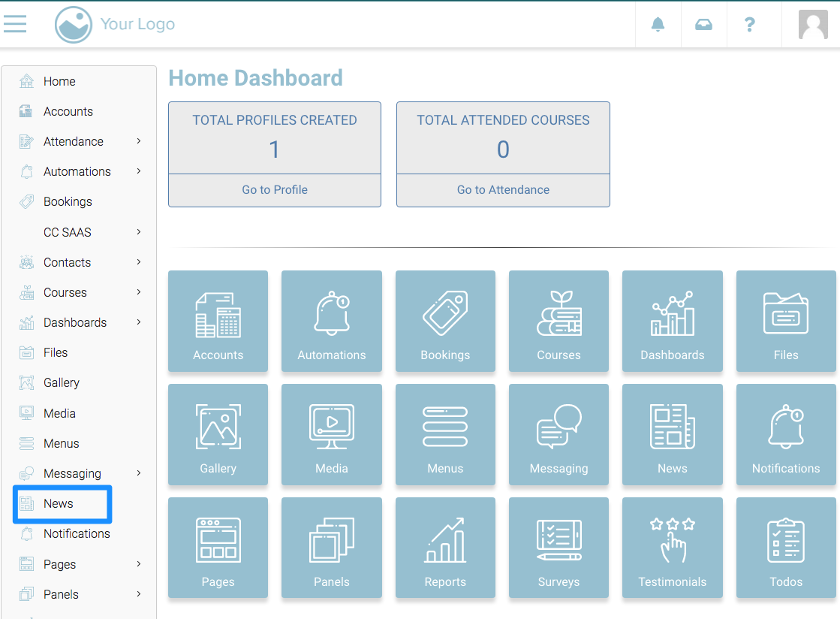The height and width of the screenshot is (619, 840).
Task: Select News in the sidebar menu
Action: (59, 504)
